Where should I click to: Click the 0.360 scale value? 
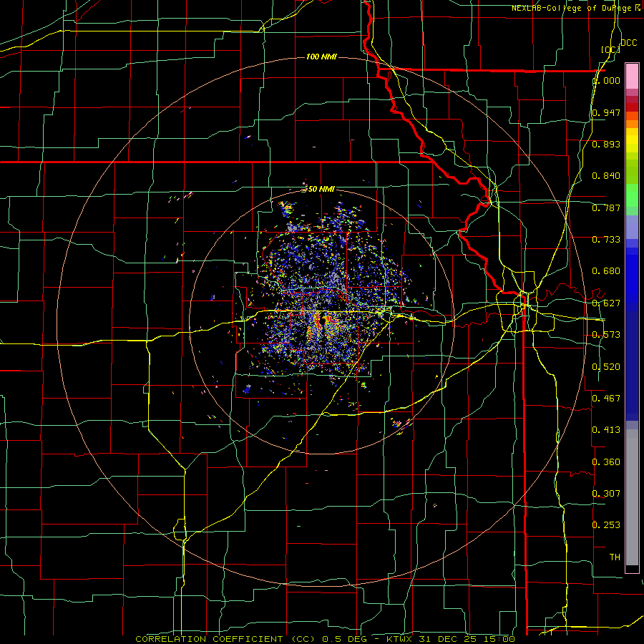click(x=606, y=462)
